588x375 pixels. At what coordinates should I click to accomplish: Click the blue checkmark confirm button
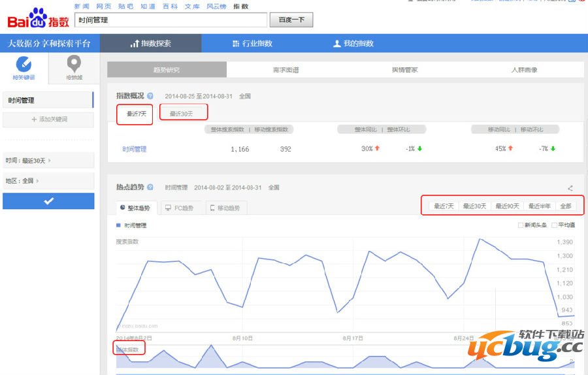click(48, 201)
